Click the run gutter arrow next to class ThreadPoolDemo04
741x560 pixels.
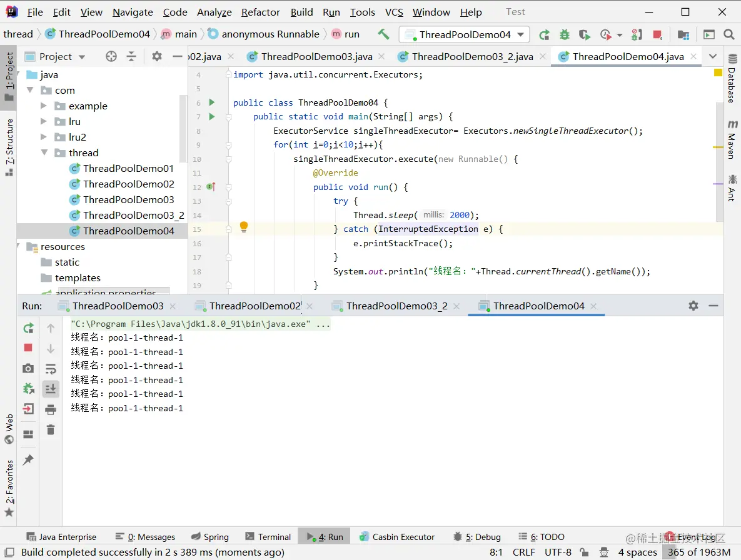pos(212,102)
